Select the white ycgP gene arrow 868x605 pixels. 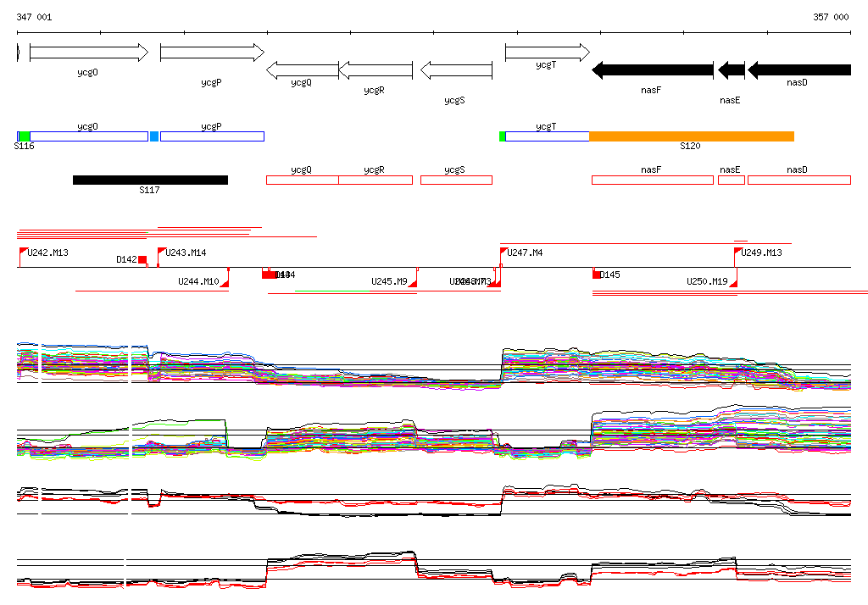[x=212, y=53]
